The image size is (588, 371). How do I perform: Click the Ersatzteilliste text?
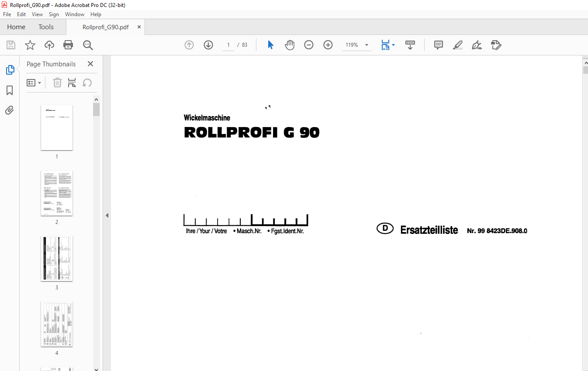click(429, 230)
